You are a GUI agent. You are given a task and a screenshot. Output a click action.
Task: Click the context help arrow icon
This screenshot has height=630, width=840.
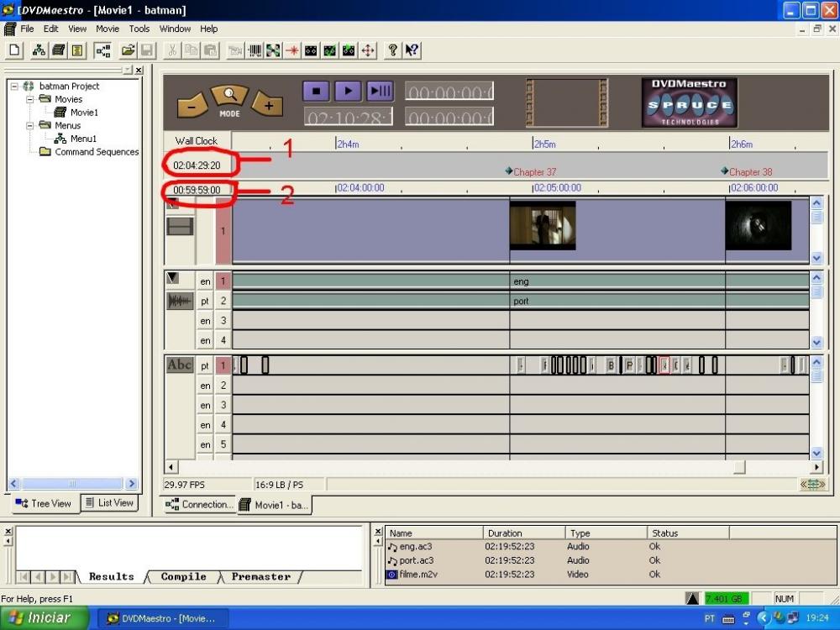click(x=412, y=50)
